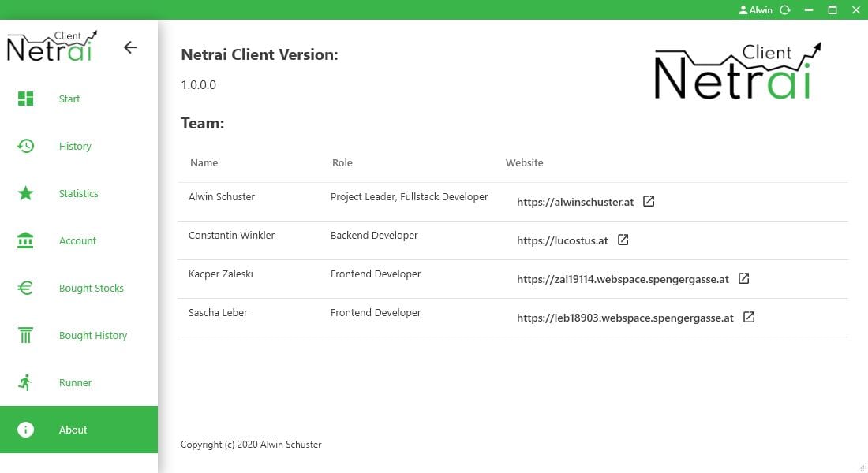Click the Role column header
Viewport: 868px width, 473px height.
[342, 162]
